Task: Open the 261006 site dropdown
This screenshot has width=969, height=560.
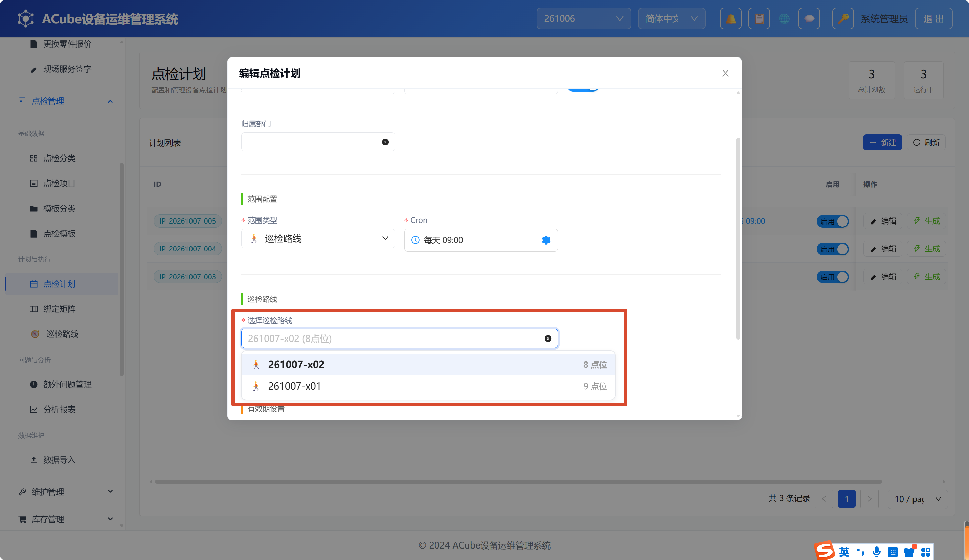Action: [584, 19]
